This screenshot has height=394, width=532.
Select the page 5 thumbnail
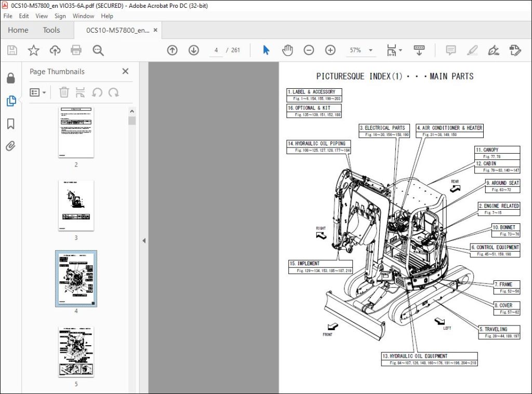click(x=76, y=351)
